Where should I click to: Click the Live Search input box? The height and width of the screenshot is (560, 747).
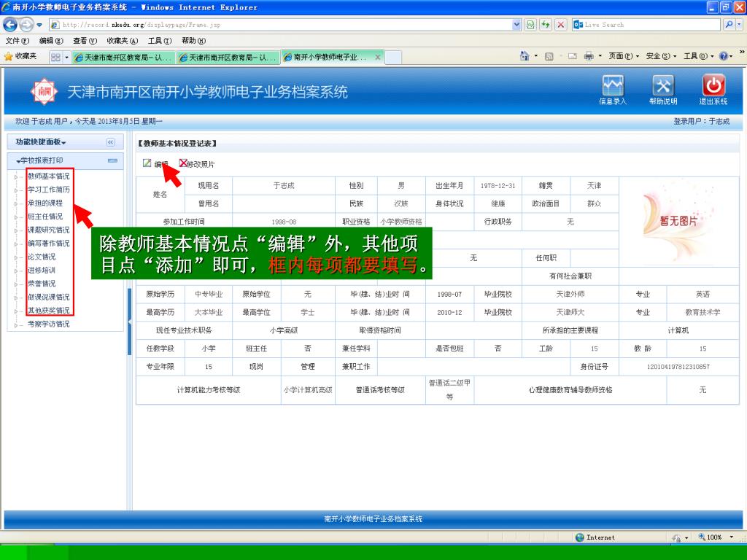647,24
